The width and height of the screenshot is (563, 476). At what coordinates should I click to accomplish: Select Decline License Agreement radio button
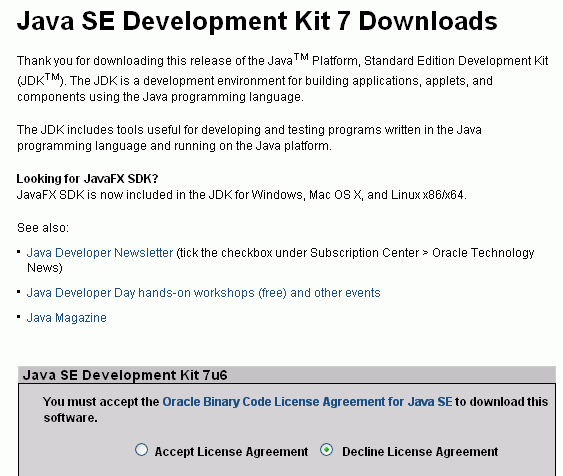(x=326, y=449)
